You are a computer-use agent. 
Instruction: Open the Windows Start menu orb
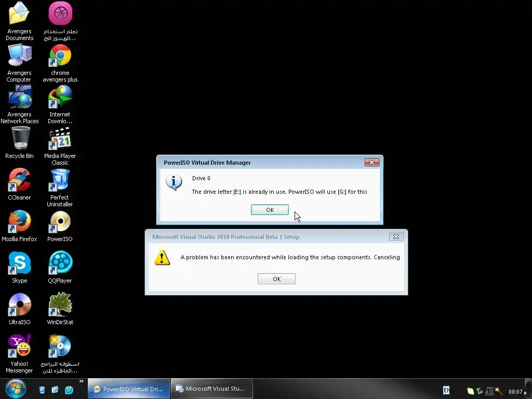tap(16, 389)
